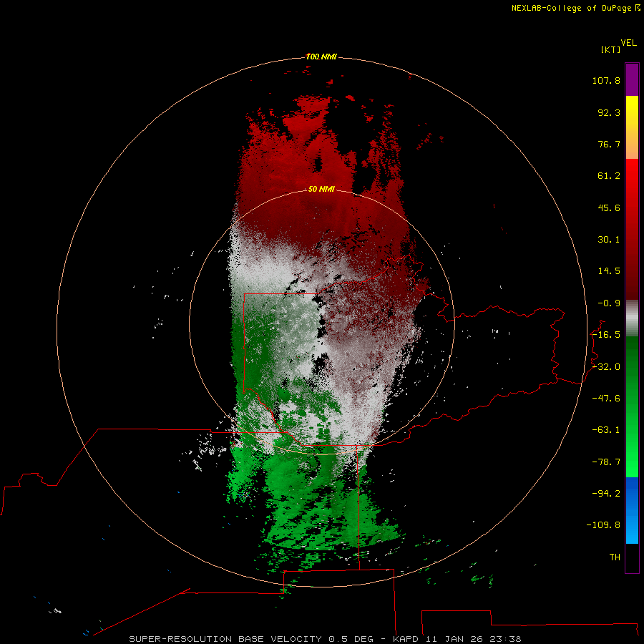Viewport: 644px width, 644px height.
Task: Click the 14.5 legend value
Action: (609, 271)
